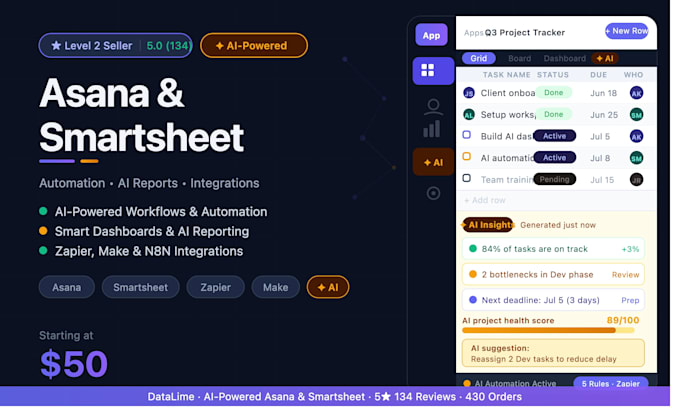
Task: Open the bar chart reports sidebar icon
Action: (x=432, y=129)
